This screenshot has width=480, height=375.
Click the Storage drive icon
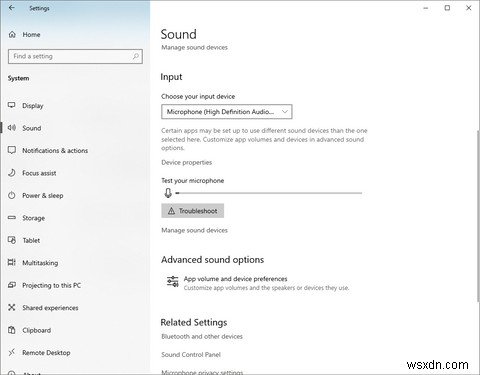pyautogui.click(x=12, y=218)
